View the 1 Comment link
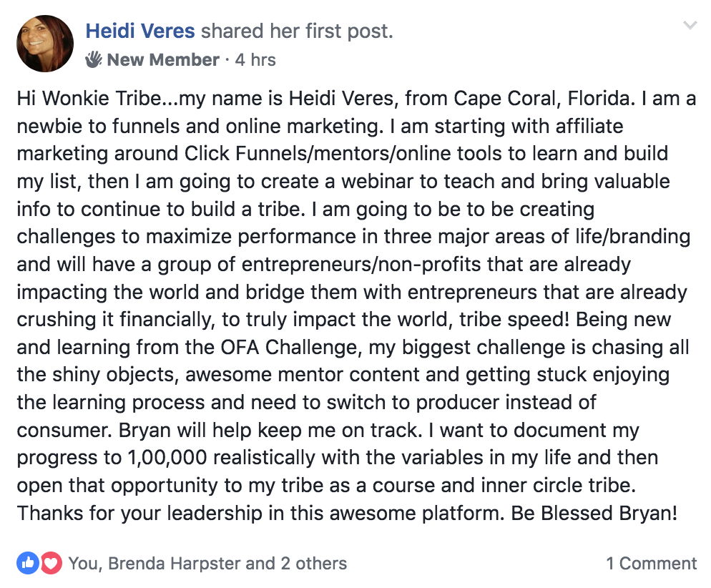The width and height of the screenshot is (711, 588). pos(651,564)
